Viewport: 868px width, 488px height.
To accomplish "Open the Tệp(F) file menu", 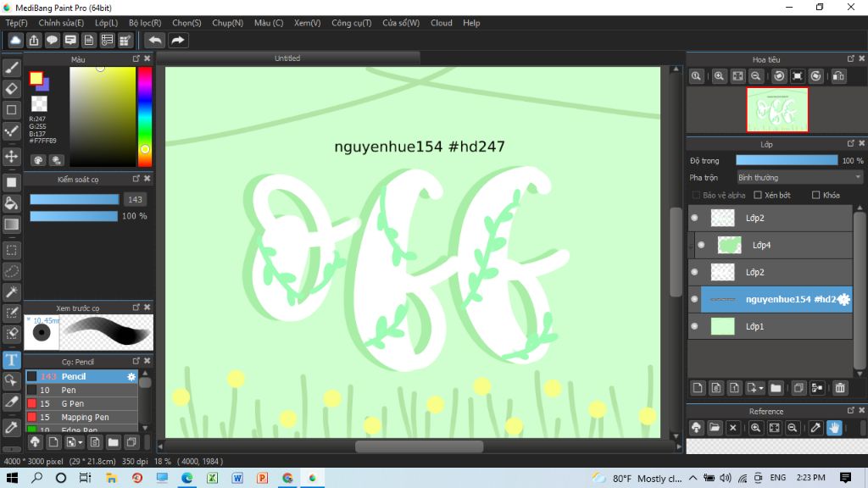I will tap(17, 23).
